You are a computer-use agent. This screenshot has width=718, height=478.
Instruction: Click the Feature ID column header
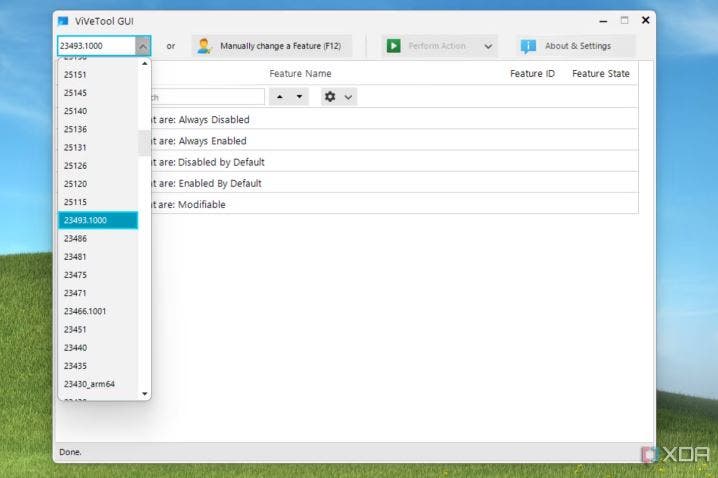533,74
